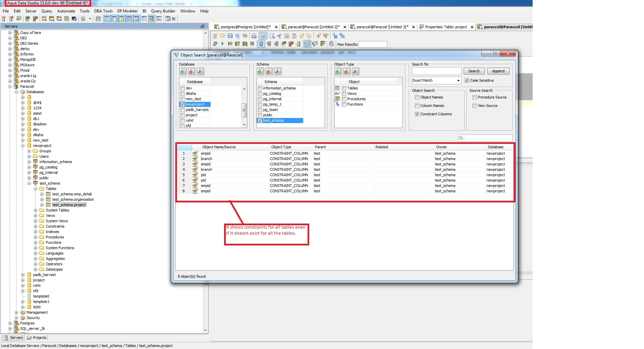Select the padb_harvest database in server tree
Viewport: 644px width, 349px height.
pos(44,275)
